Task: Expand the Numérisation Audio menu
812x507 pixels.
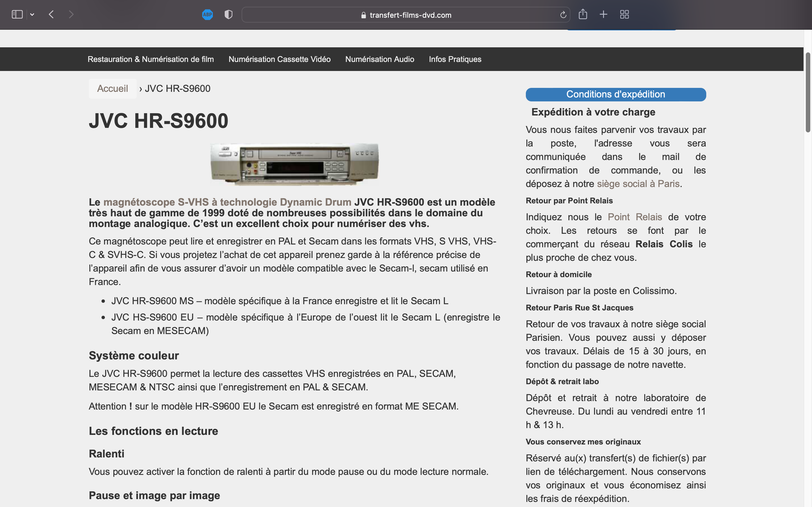Action: pos(379,59)
